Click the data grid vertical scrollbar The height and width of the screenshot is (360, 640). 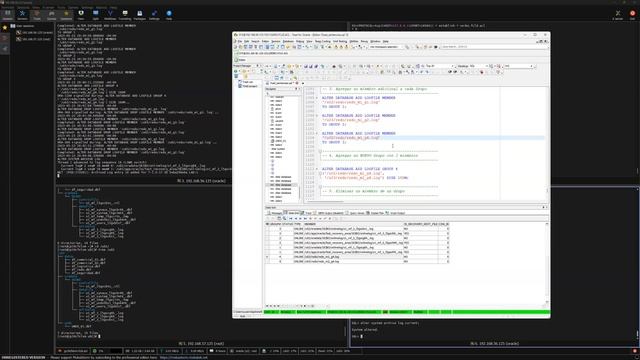tap(547, 263)
